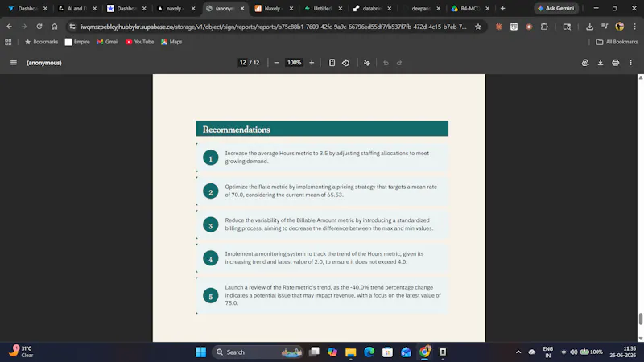Go back to previous page in browser
The image size is (644, 362).
click(9, 27)
